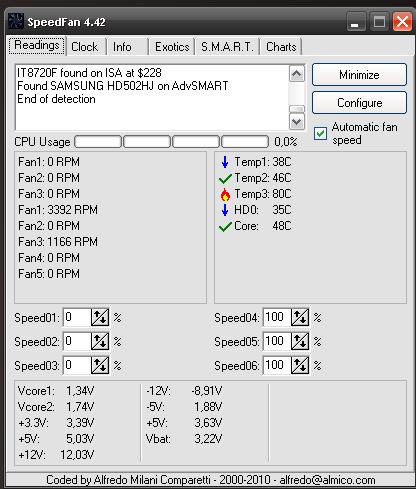The width and height of the screenshot is (417, 489).
Task: Open the Charts tab
Action: (281, 47)
